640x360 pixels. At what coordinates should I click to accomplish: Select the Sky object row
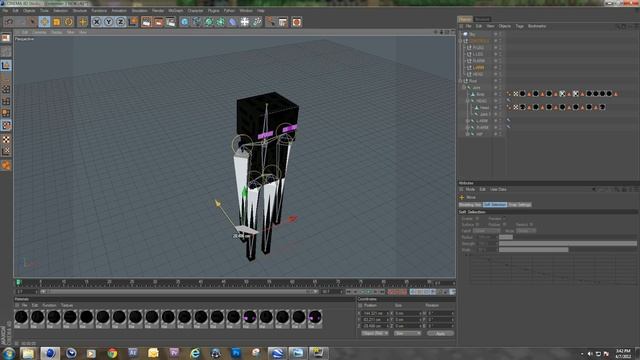pyautogui.click(x=472, y=34)
